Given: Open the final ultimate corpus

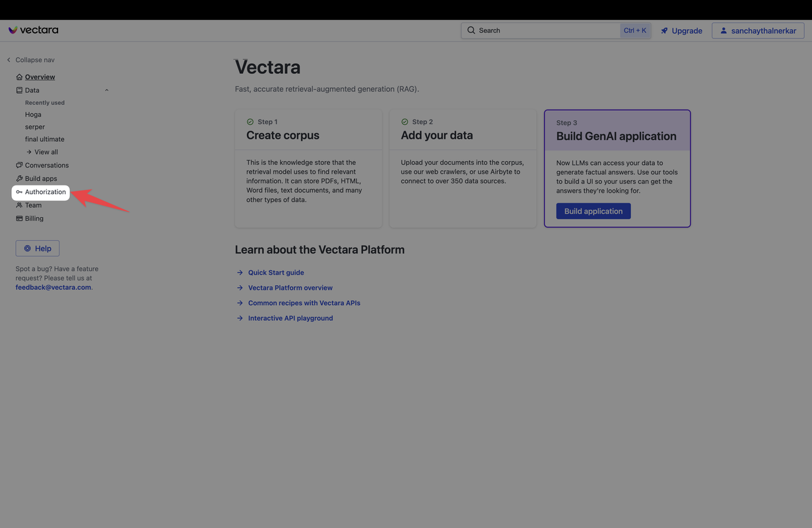Looking at the screenshot, I should [45, 139].
